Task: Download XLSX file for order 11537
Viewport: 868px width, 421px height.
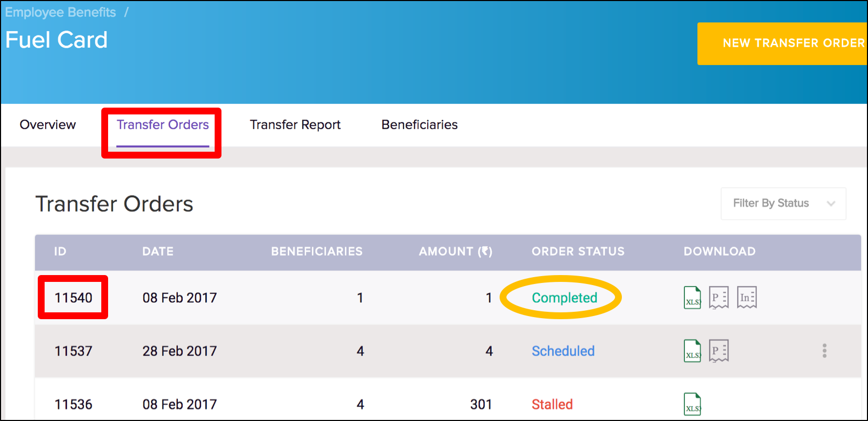Action: tap(692, 351)
